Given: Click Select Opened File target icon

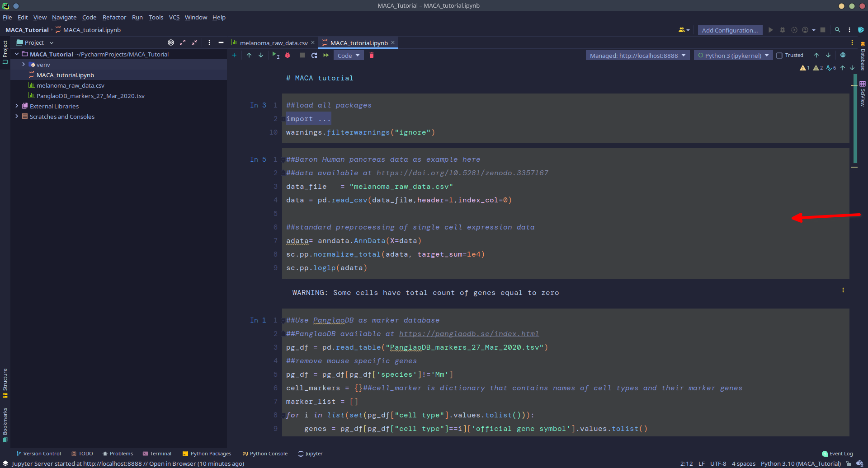Looking at the screenshot, I should [x=171, y=42].
